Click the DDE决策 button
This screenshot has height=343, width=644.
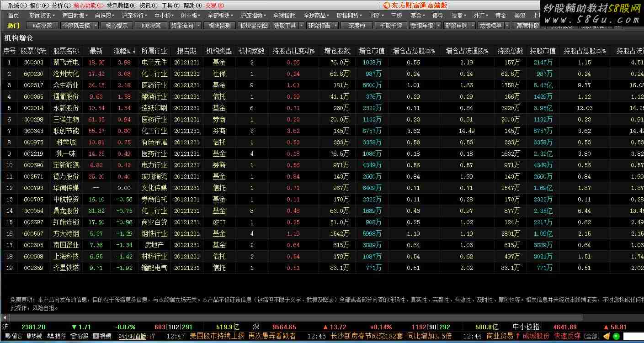click(151, 26)
